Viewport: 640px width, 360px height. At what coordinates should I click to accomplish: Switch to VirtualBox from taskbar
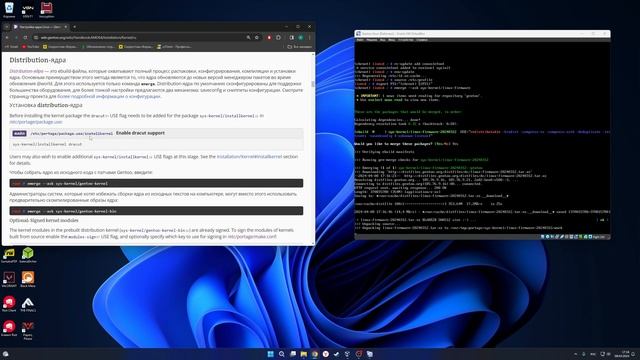click(x=370, y=354)
